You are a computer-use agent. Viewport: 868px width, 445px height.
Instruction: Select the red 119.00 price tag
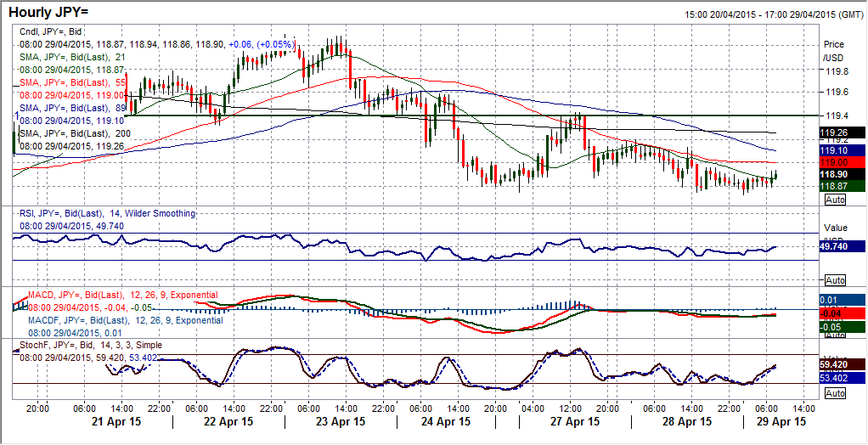(x=842, y=162)
